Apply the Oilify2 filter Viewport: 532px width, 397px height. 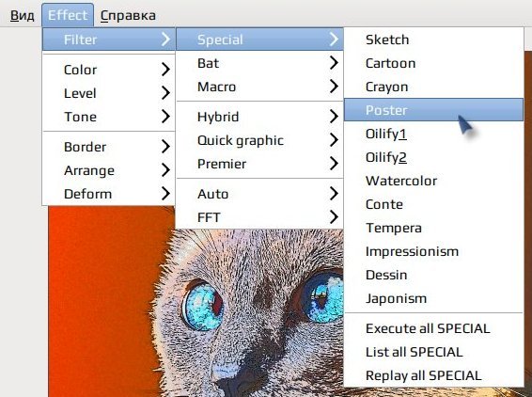point(433,157)
